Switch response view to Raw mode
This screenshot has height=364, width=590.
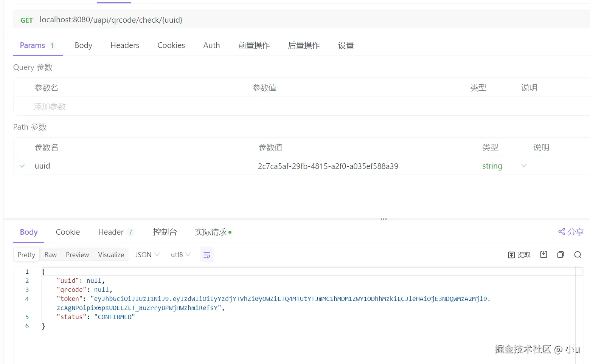tap(50, 254)
